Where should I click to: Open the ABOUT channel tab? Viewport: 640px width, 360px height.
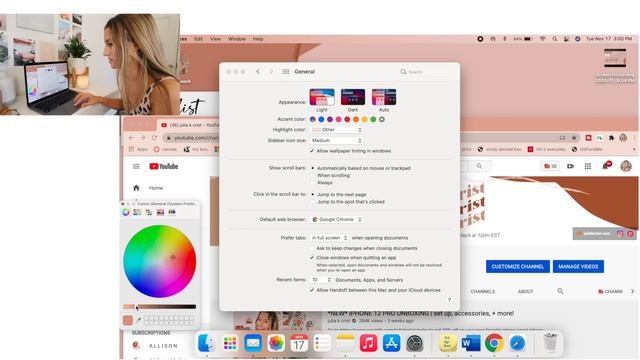pos(525,291)
